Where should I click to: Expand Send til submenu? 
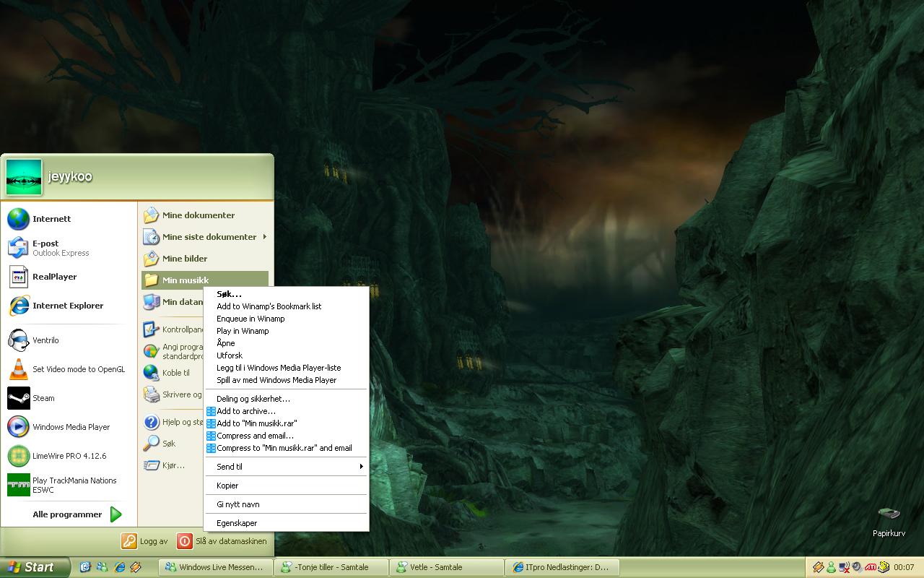[x=287, y=467]
